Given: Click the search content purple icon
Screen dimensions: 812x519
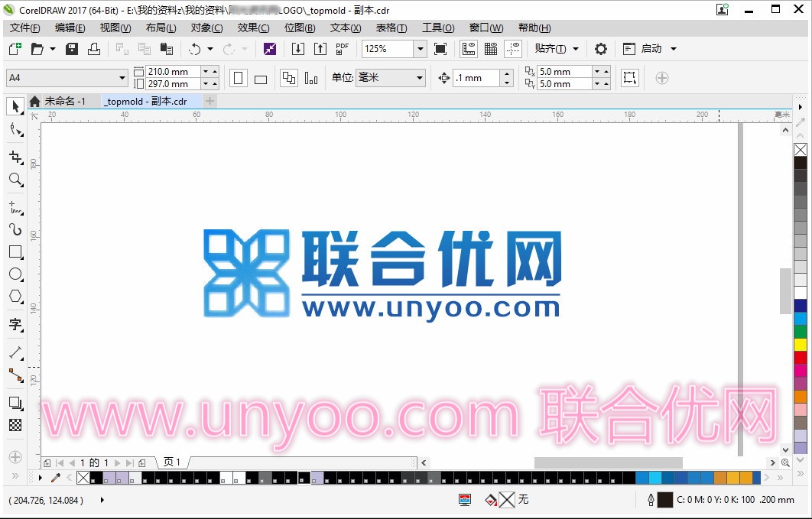Looking at the screenshot, I should coord(270,49).
